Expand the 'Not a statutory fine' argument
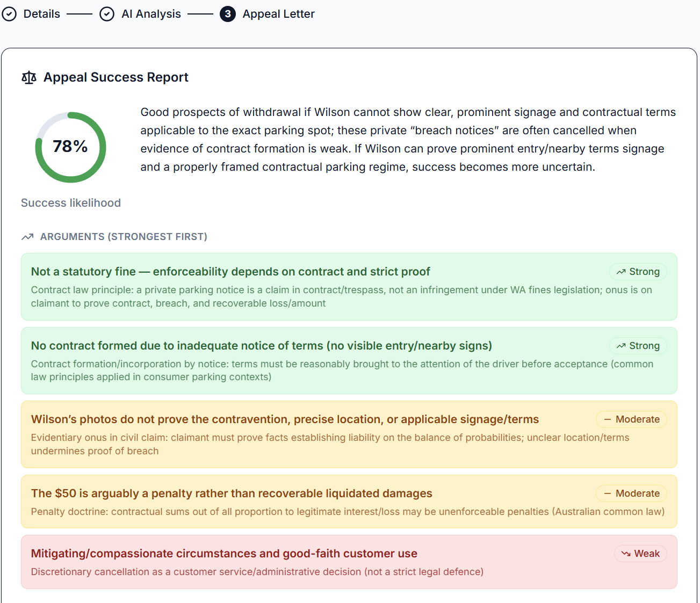This screenshot has height=603, width=700. pos(230,272)
